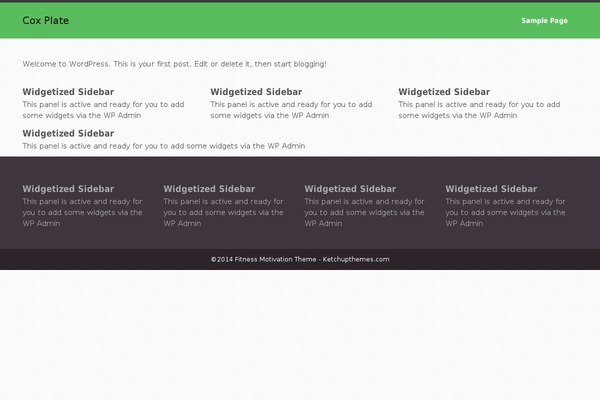Select left-column Widgetized Sidebar heading in white area

click(x=68, y=92)
